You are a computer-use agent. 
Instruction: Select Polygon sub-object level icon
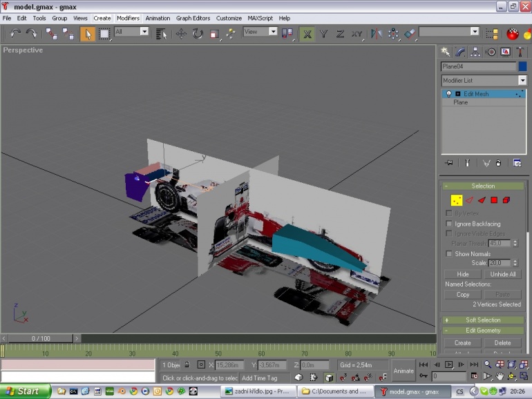click(x=494, y=200)
